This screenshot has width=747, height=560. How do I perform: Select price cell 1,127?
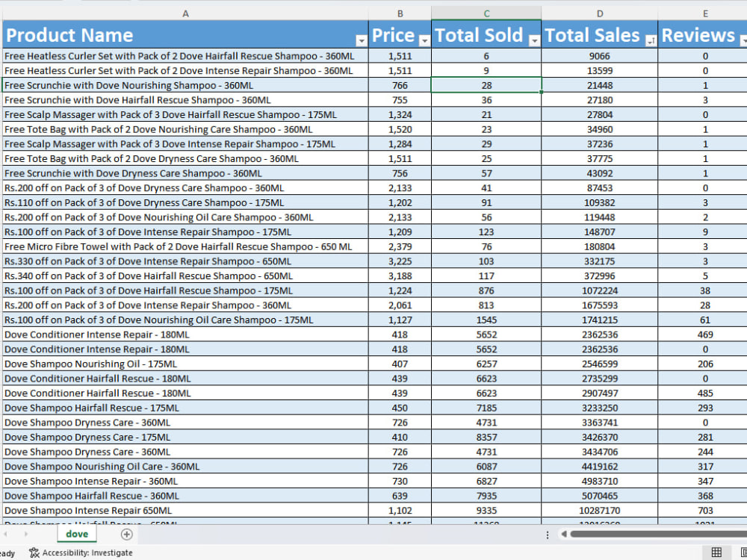tap(400, 320)
